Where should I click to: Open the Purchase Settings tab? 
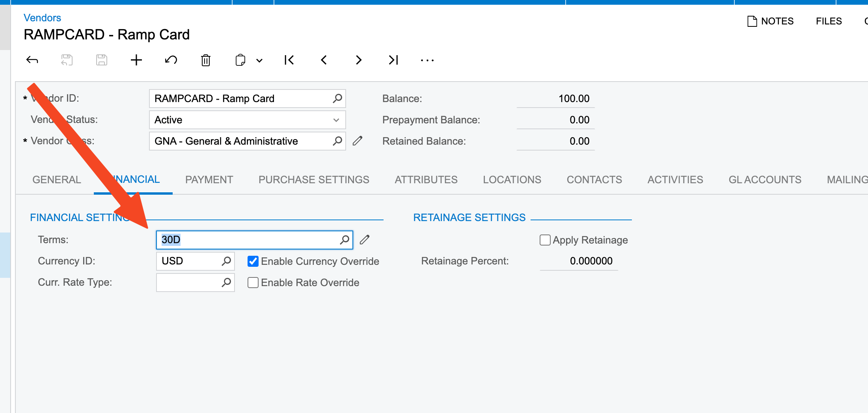click(314, 180)
